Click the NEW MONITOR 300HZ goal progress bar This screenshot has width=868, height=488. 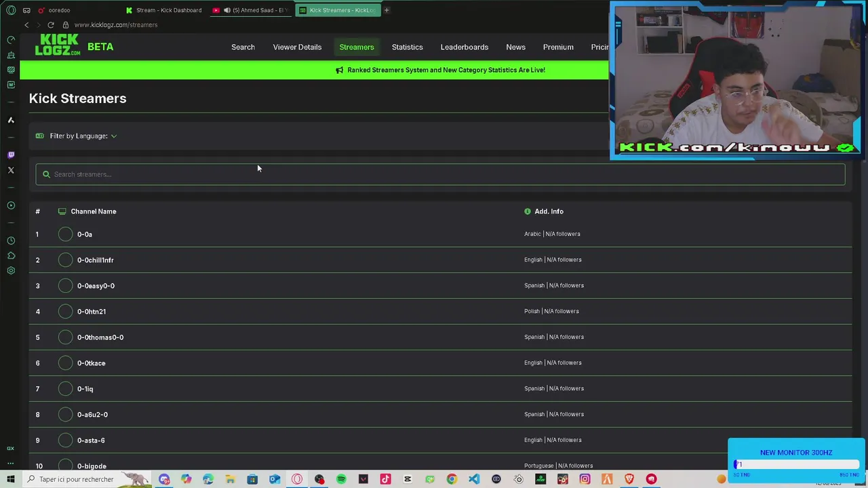point(796,465)
